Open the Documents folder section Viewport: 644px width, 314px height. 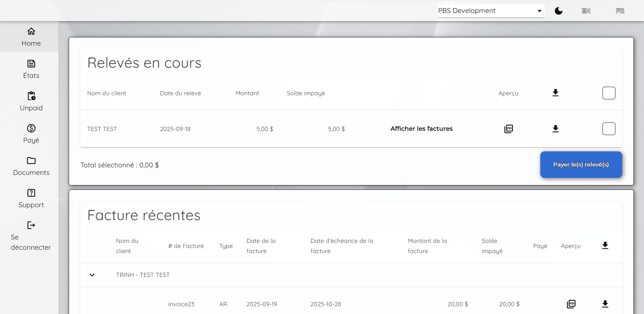(x=31, y=166)
